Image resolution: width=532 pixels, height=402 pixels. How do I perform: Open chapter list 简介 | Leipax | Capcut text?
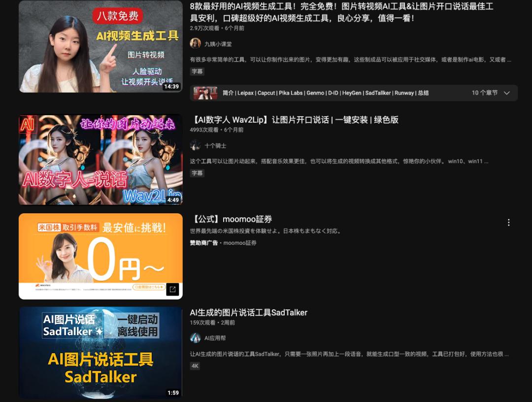point(326,93)
